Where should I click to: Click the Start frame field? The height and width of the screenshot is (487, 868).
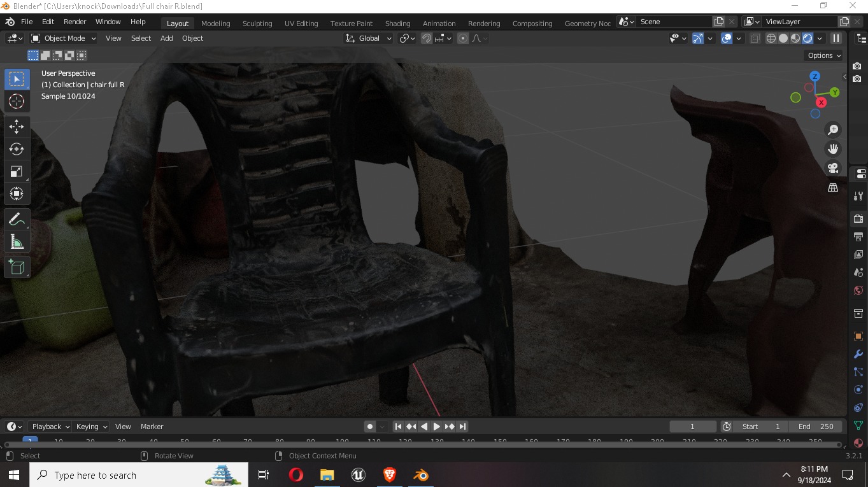click(x=762, y=427)
